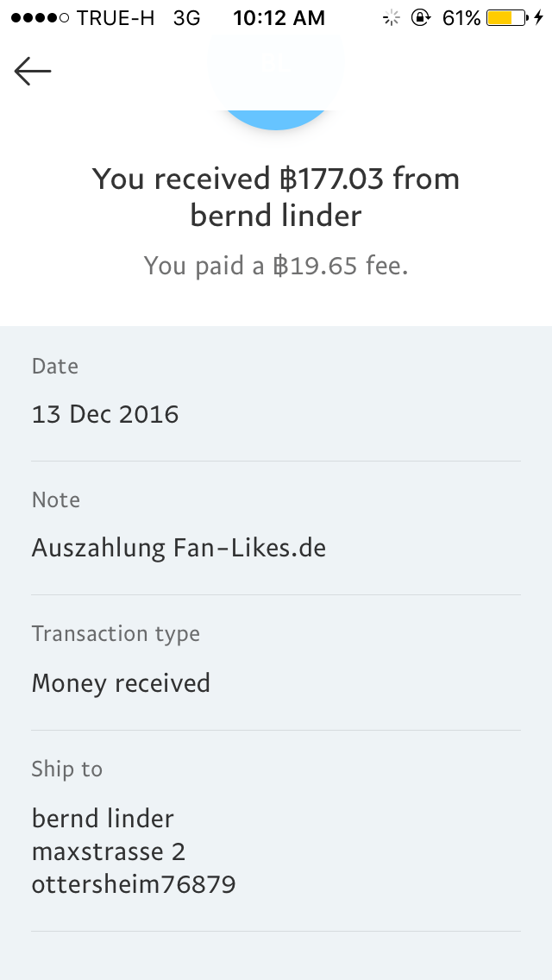Screen dimensions: 552x980
Task: Tap the orientation lock status icon
Action: click(x=421, y=18)
